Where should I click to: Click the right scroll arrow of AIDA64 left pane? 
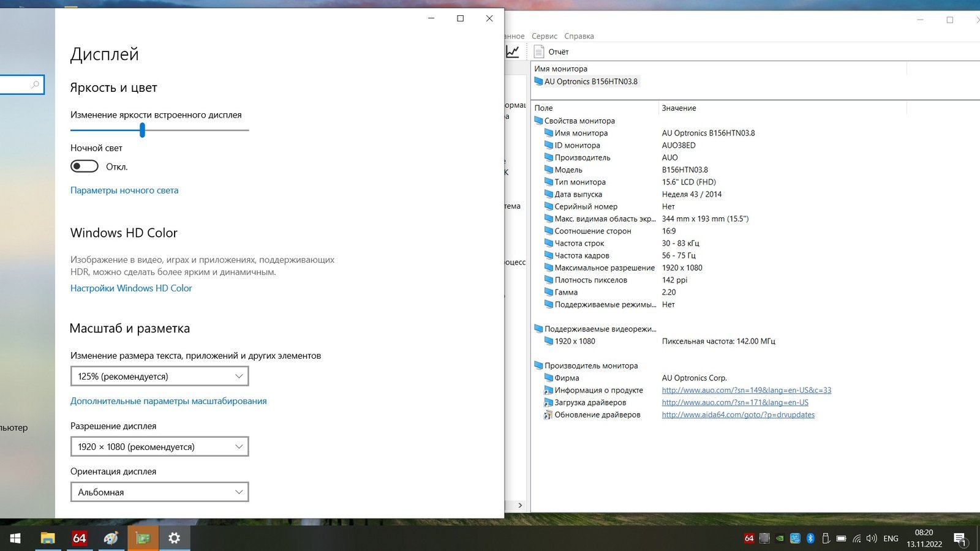(x=520, y=506)
